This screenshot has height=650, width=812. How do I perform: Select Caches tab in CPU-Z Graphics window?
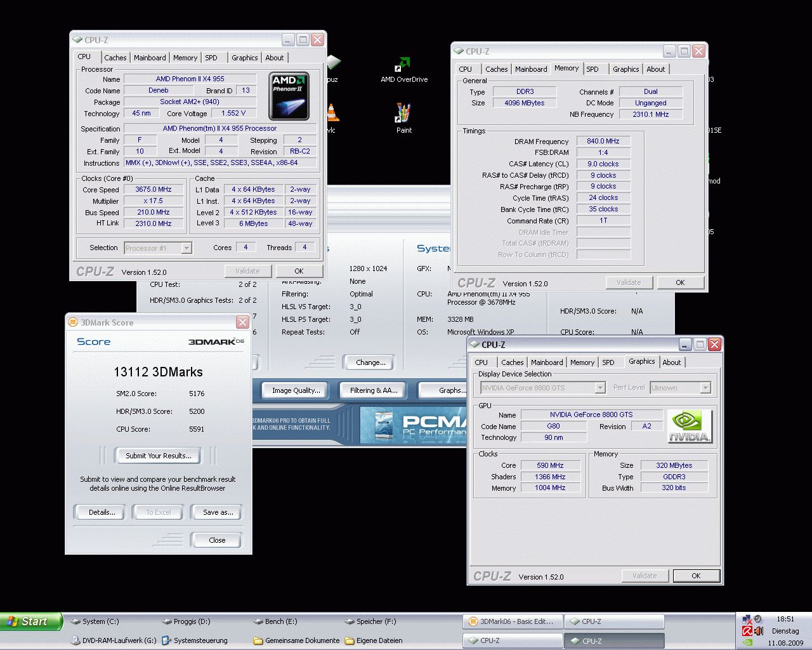tap(512, 362)
